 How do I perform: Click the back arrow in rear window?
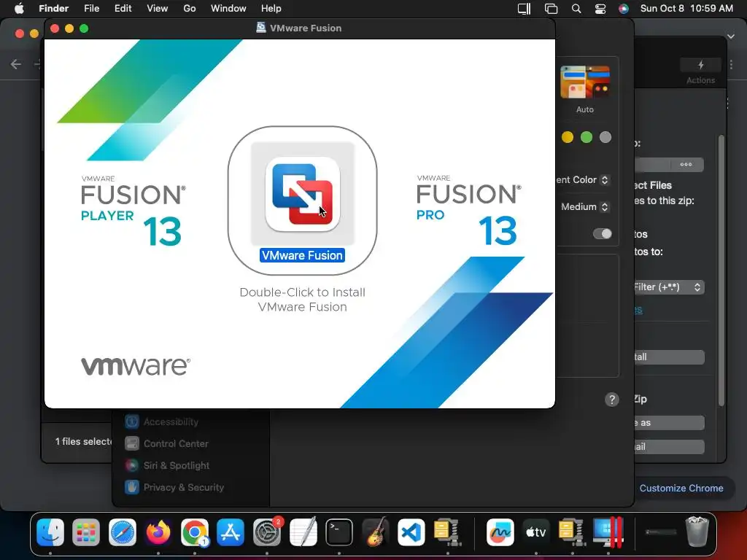(x=16, y=64)
